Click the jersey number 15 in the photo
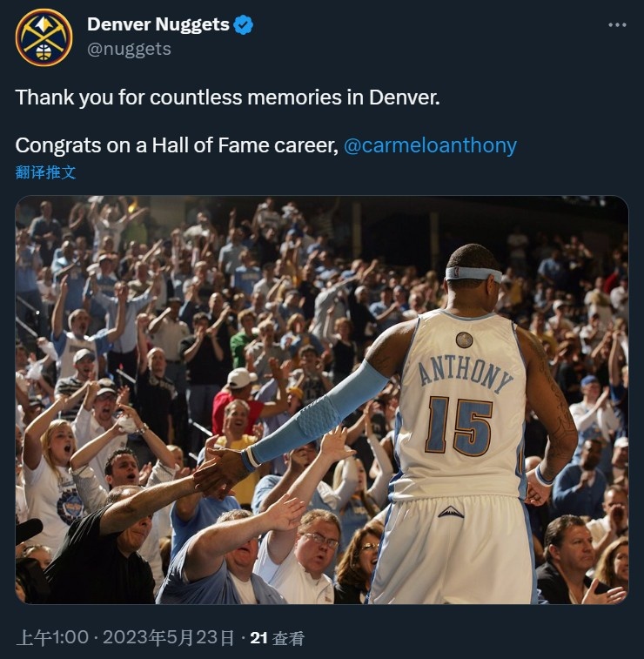The width and height of the screenshot is (644, 659). (459, 426)
